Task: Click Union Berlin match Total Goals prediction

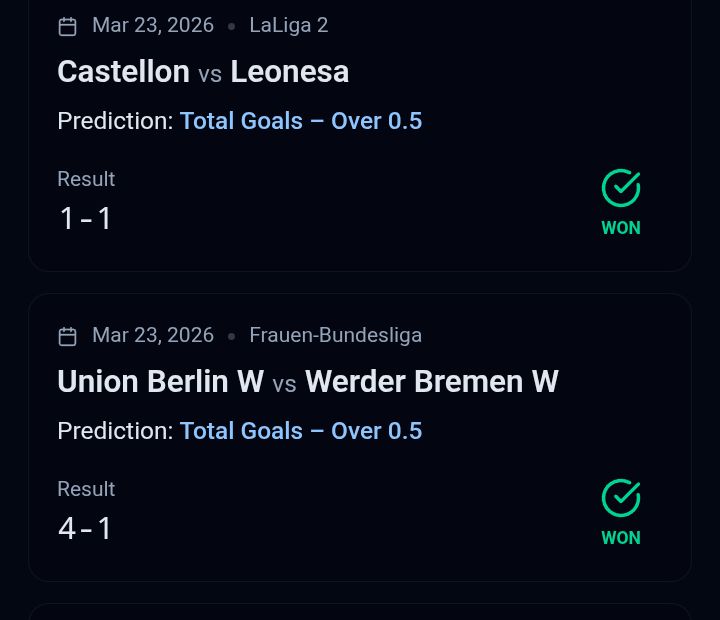Action: tap(300, 431)
